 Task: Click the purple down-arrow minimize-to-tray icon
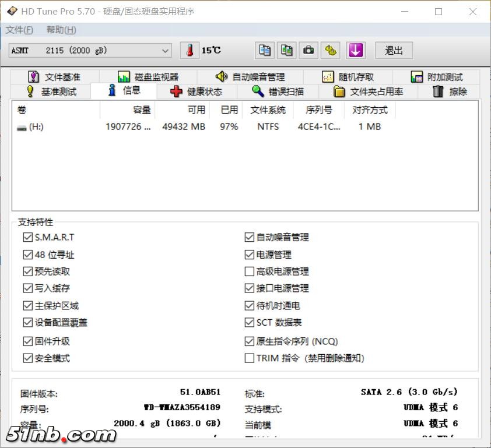(x=355, y=51)
